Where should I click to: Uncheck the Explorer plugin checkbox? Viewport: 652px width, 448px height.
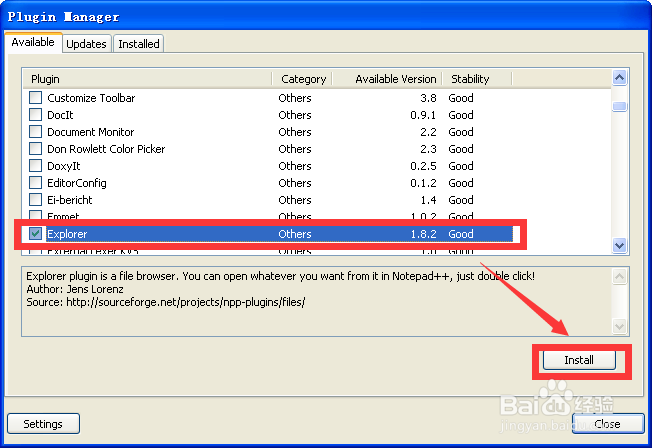click(x=35, y=234)
